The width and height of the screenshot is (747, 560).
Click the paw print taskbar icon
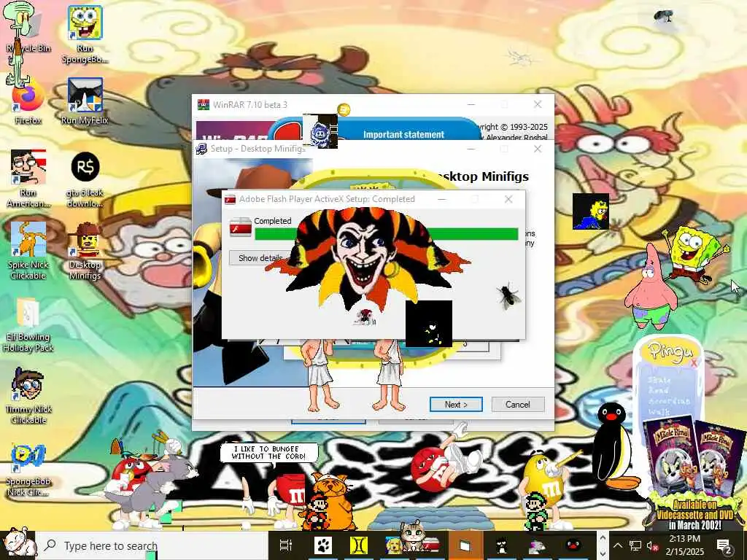tap(322, 545)
